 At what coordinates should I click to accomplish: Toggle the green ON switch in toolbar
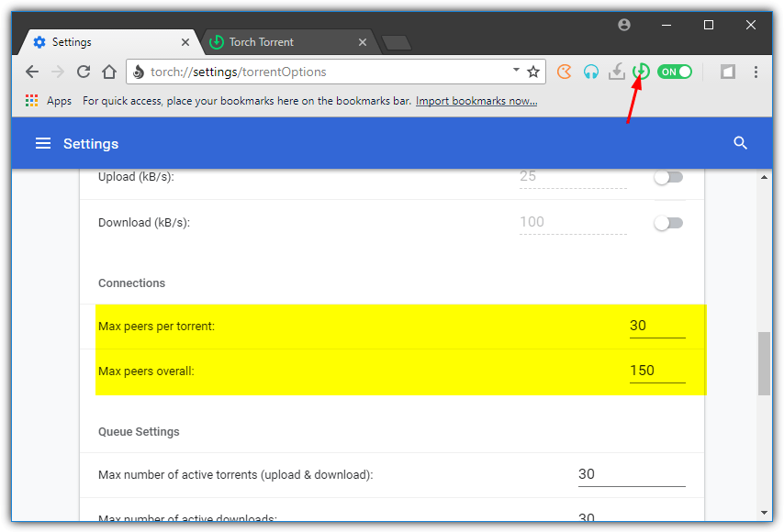675,72
